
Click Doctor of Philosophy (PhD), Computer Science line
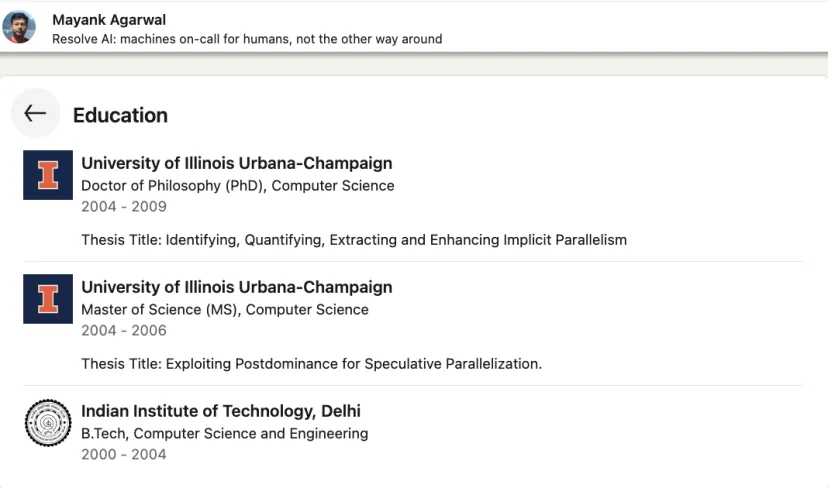tap(238, 186)
